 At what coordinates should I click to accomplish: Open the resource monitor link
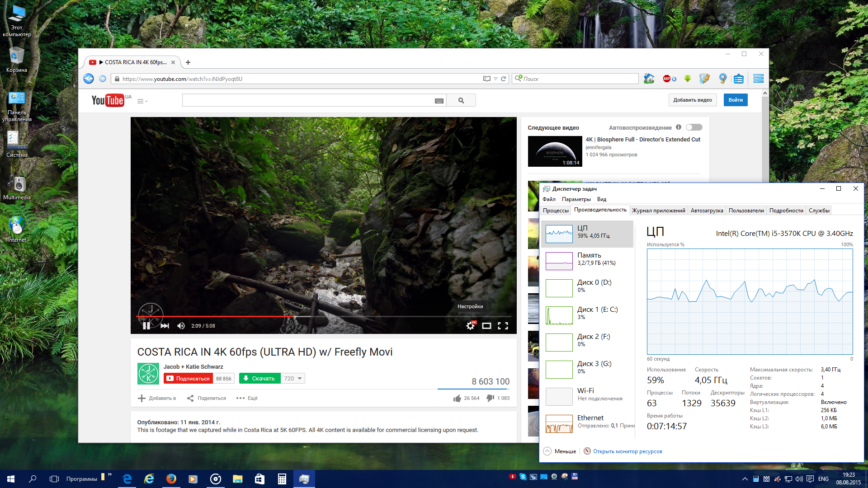click(627, 451)
